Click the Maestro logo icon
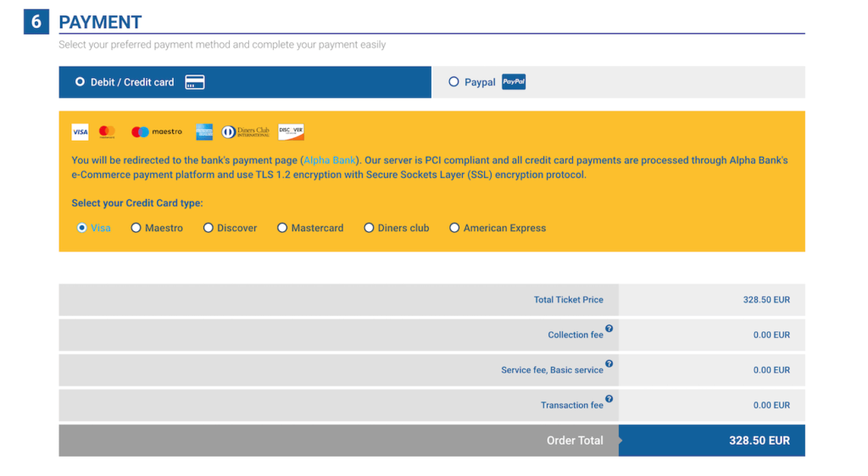The image size is (868, 476). point(157,131)
